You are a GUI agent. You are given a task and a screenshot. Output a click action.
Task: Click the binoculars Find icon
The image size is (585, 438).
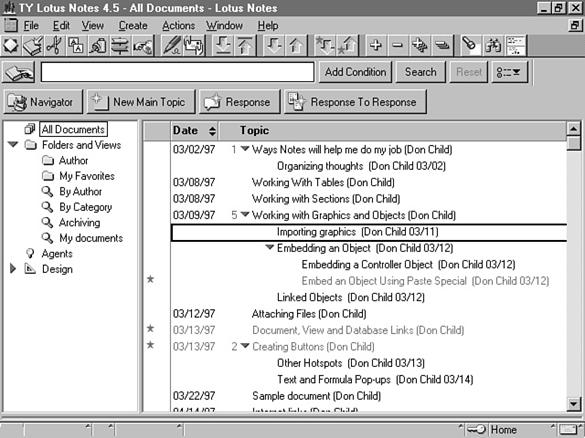493,46
